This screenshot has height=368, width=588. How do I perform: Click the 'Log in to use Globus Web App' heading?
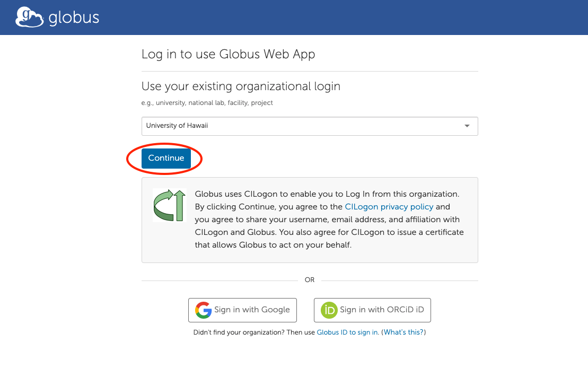(x=228, y=55)
